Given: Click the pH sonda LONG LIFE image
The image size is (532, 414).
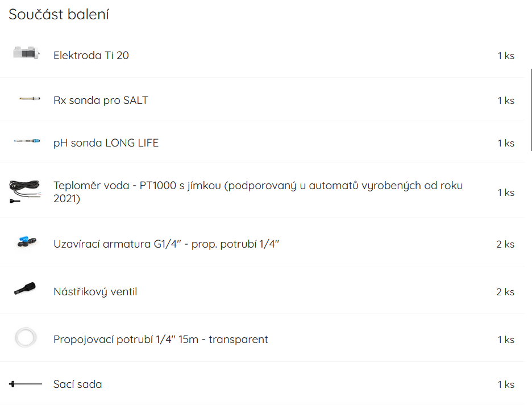Looking at the screenshot, I should tap(27, 141).
